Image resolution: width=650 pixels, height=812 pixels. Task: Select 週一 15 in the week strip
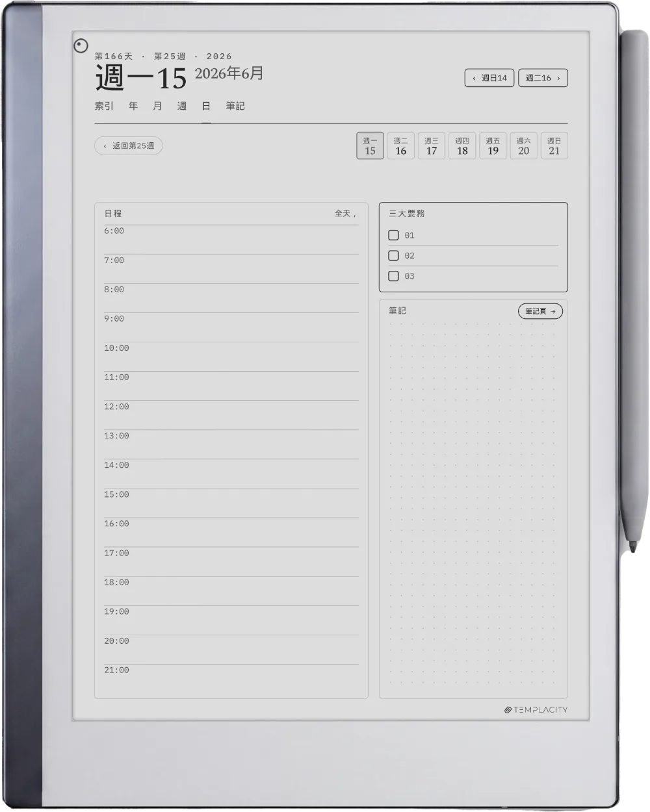[x=370, y=146]
